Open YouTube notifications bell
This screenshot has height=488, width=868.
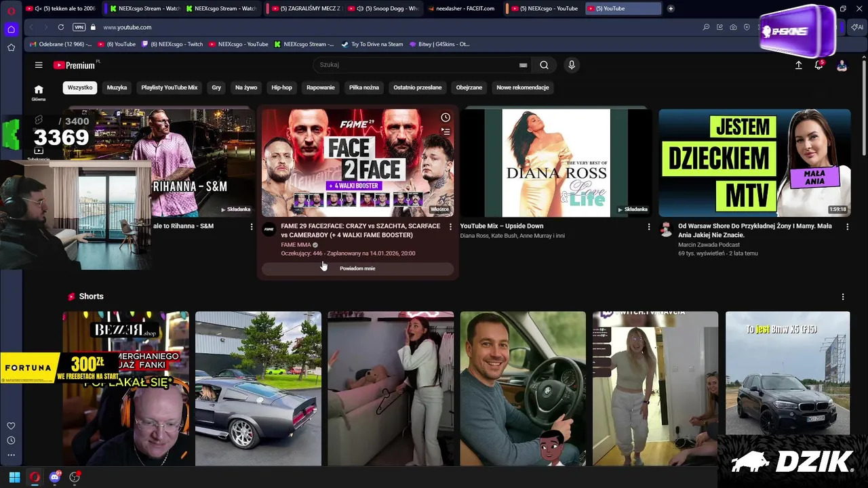tap(818, 65)
